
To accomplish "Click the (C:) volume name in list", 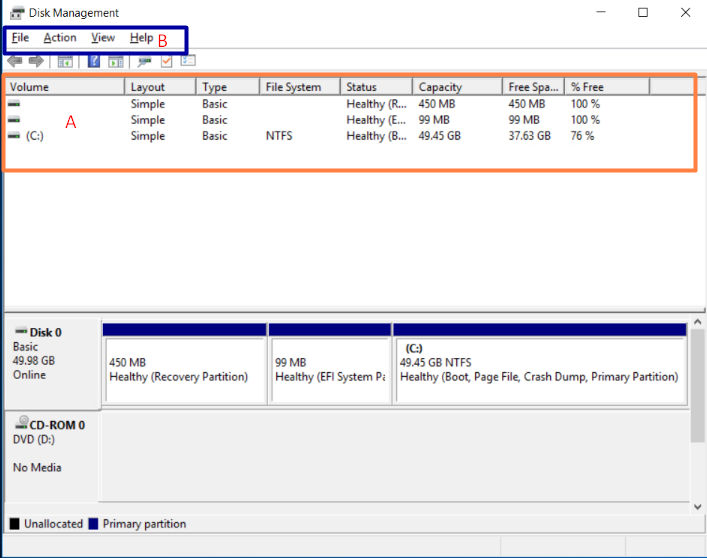I will [34, 136].
